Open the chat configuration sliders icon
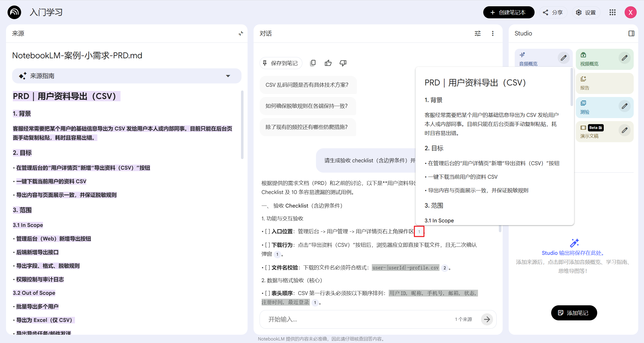 478,33
